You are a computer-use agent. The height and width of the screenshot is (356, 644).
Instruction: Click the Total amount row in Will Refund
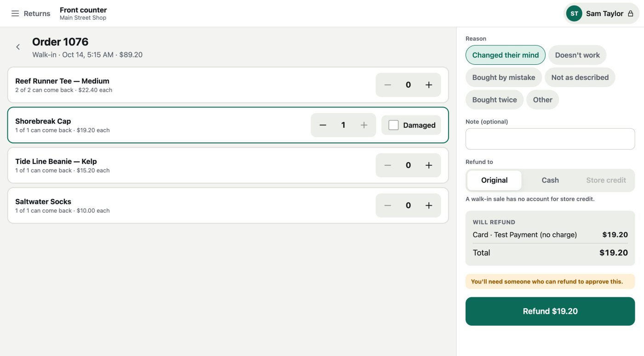tap(550, 253)
